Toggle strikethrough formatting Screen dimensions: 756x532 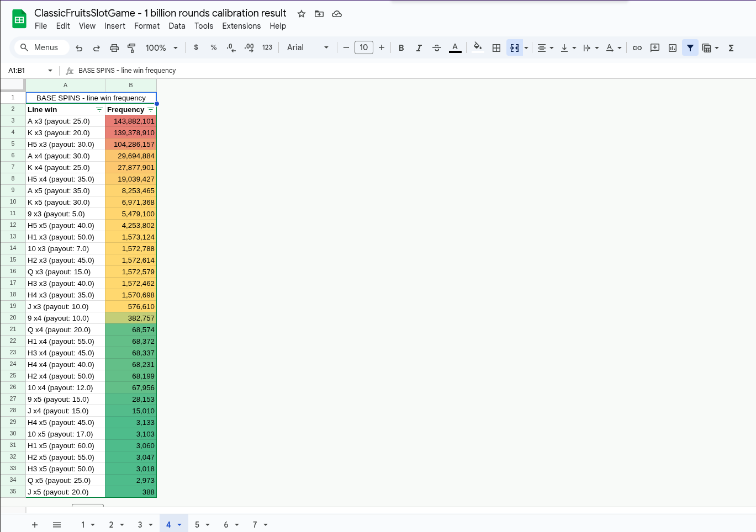pos(437,48)
